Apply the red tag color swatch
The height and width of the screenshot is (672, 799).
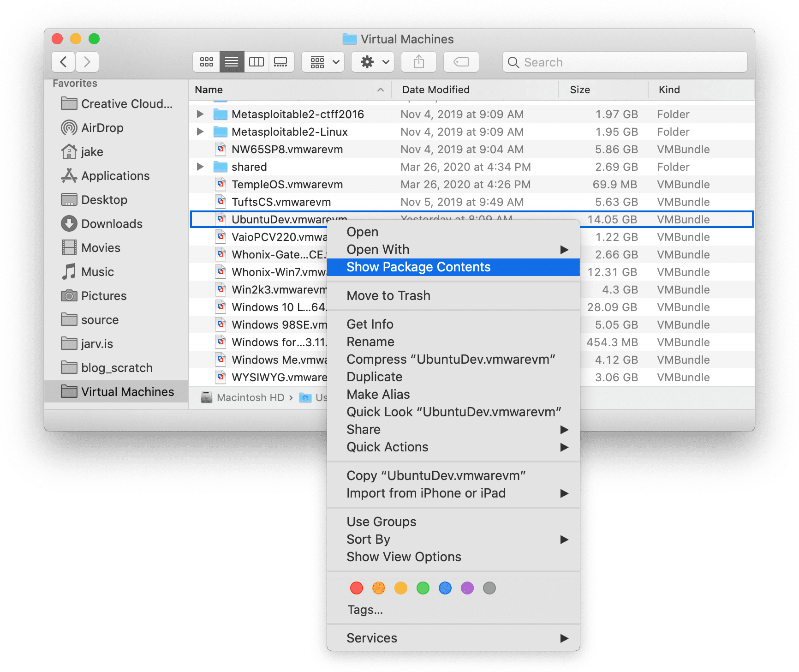(x=356, y=588)
